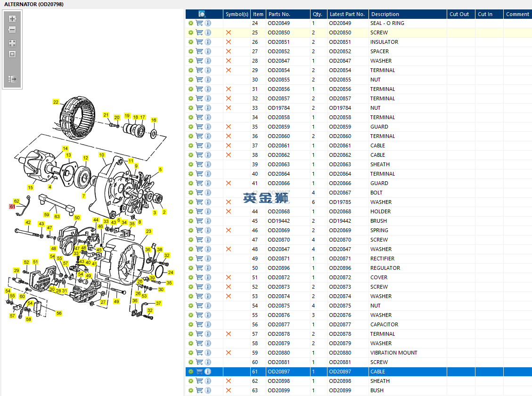Screen dimensions: 532x396
Task: Click the red X symbol for item 59
Action: point(229,353)
